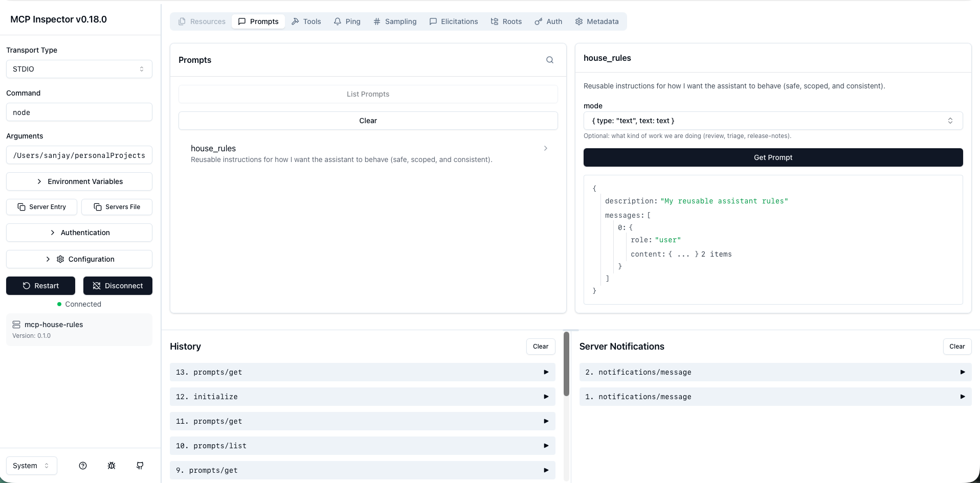Viewport: 980px width, 483px height.
Task: Expand the Authentication section
Action: click(x=79, y=233)
